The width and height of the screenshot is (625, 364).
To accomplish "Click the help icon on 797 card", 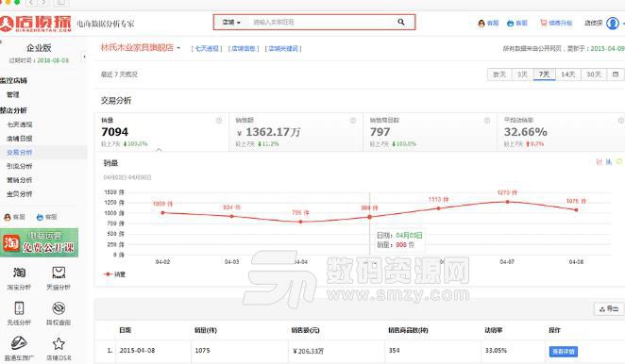I will 487,121.
